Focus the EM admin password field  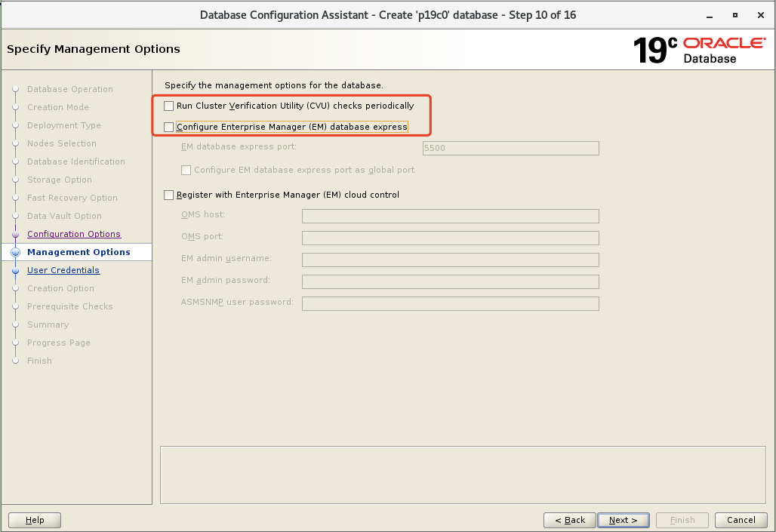click(x=451, y=281)
